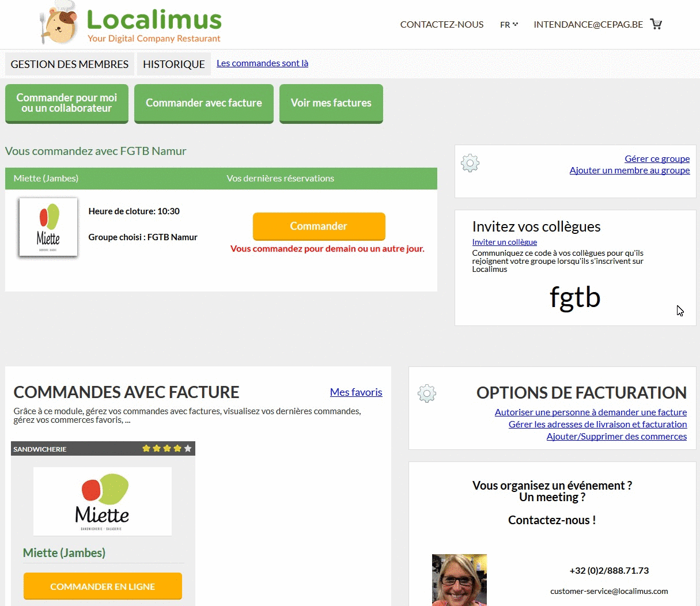Click the 'Vos dernières réservations' header
Image resolution: width=700 pixels, height=606 pixels.
(281, 179)
